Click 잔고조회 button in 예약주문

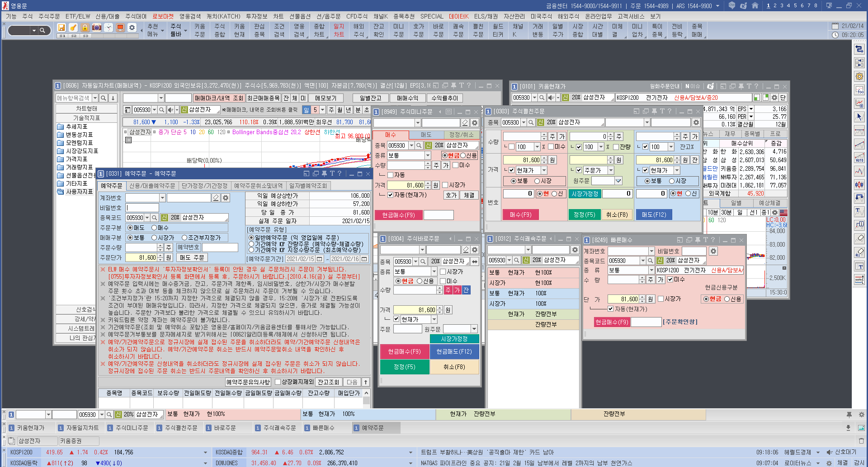[x=328, y=382]
